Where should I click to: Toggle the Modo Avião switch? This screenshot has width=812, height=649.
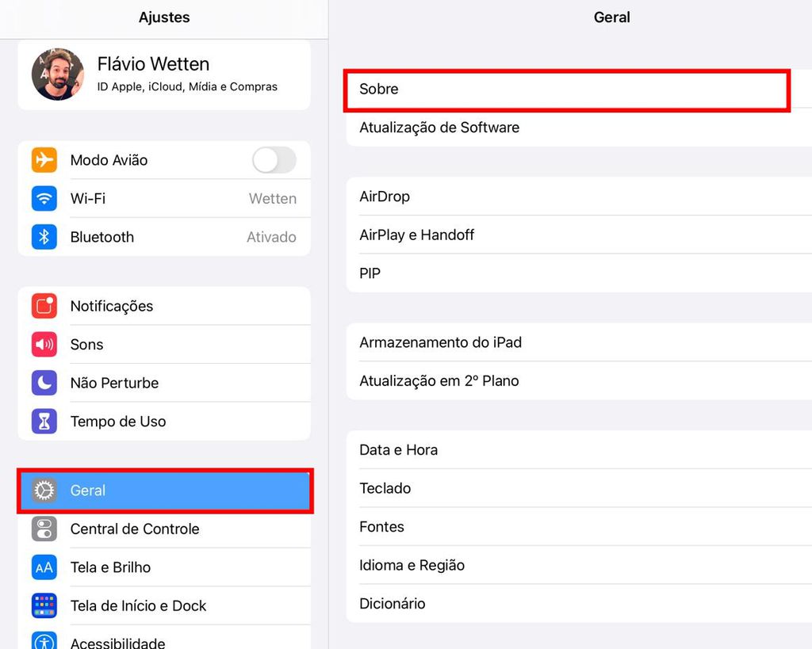point(274,160)
